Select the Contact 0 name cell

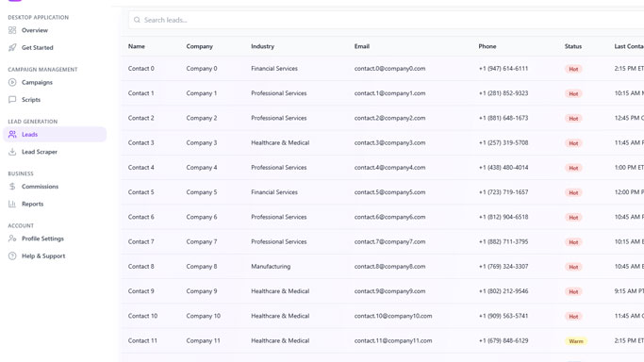(x=140, y=69)
